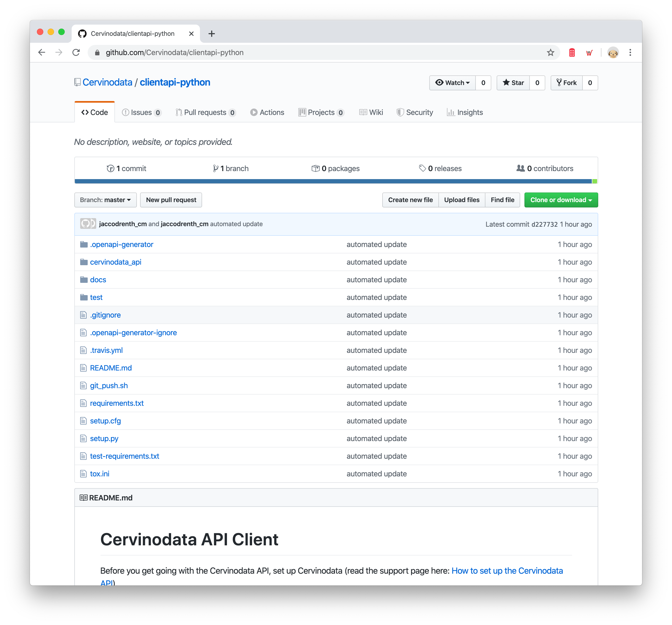Click the .gitignore file icon
Viewport: 672px width, 625px height.
pos(83,315)
